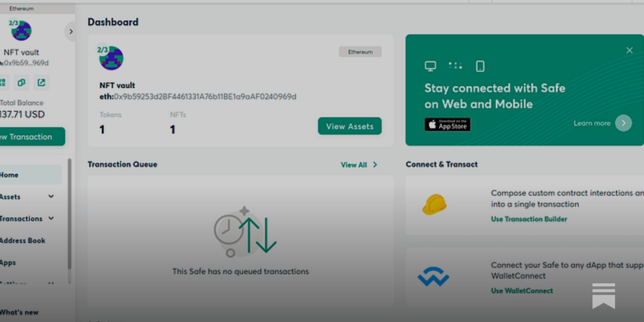This screenshot has height=322, width=644.
Task: Click the hard hat Transaction Builder icon
Action: click(434, 204)
